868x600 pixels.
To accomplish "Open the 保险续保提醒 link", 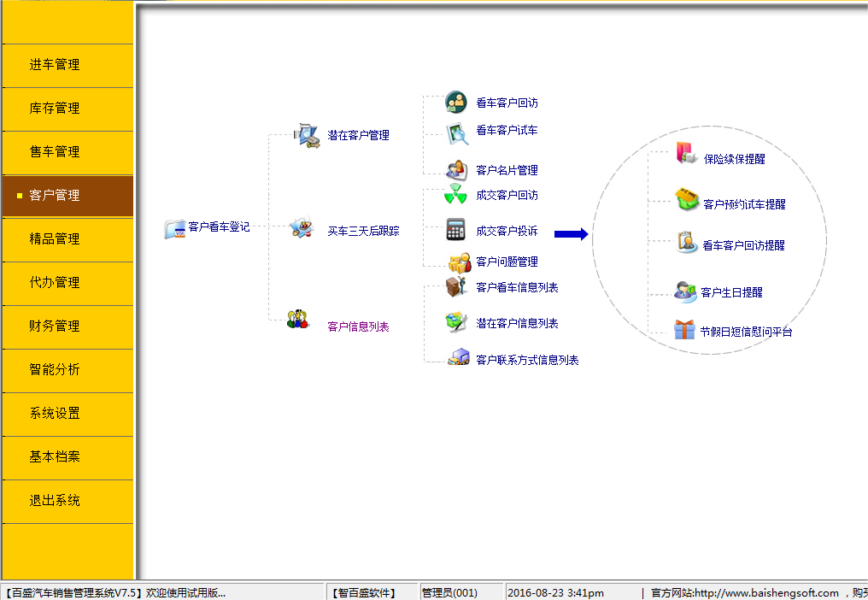I will click(x=735, y=160).
